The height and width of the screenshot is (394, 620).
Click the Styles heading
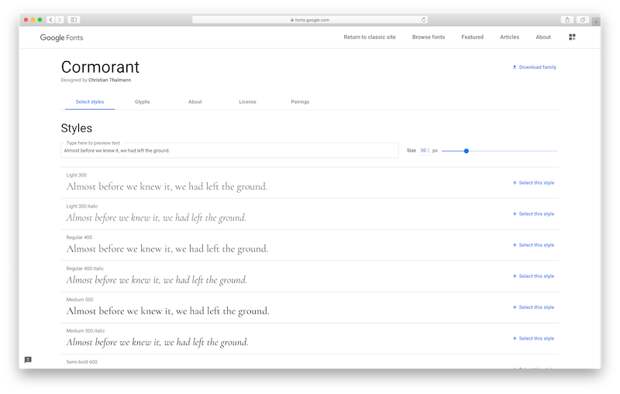click(76, 128)
